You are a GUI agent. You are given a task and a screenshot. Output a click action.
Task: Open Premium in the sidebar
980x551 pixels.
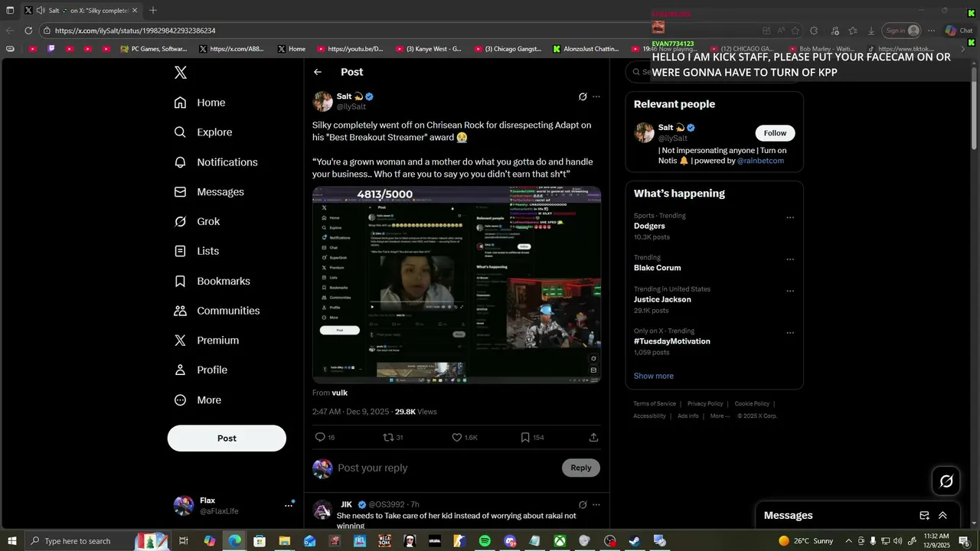[206, 341]
